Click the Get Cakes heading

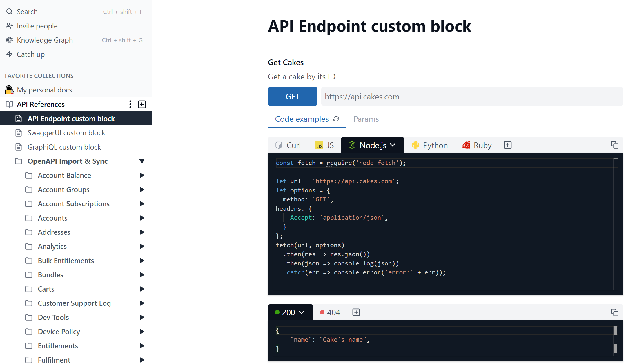pyautogui.click(x=286, y=62)
